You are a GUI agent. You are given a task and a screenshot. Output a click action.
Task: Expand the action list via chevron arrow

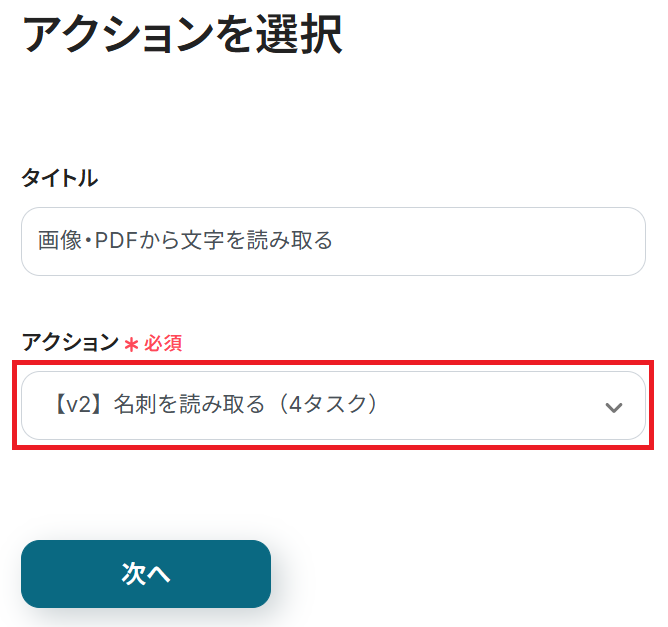614,407
